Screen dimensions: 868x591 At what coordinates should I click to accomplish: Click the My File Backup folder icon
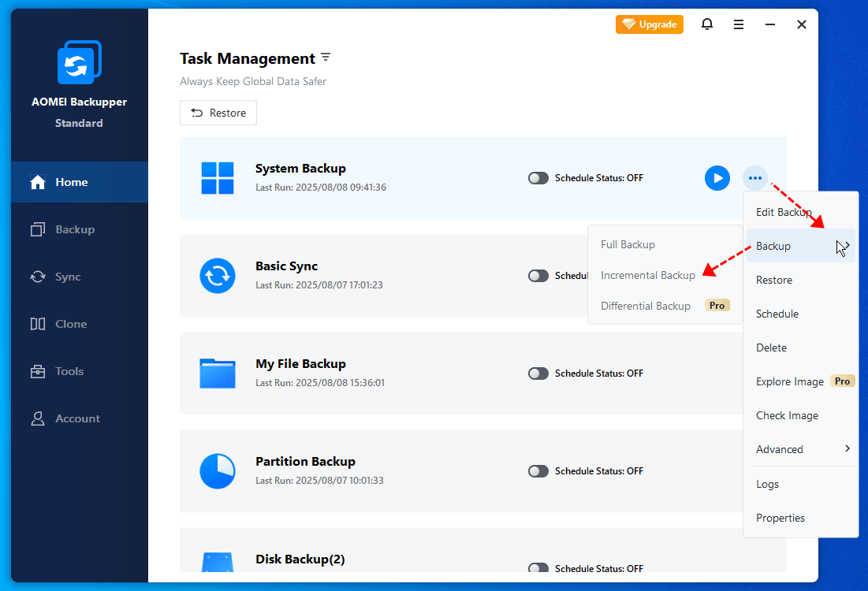(x=218, y=374)
